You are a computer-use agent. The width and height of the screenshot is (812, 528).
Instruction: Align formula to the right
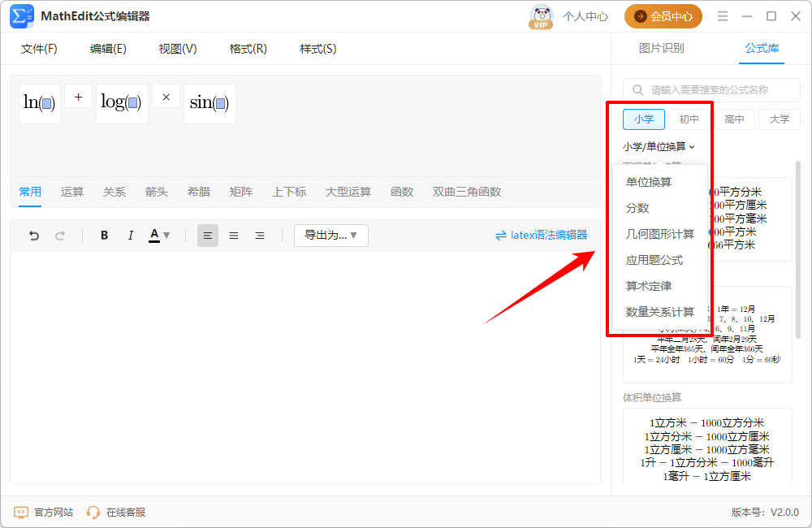tap(260, 236)
